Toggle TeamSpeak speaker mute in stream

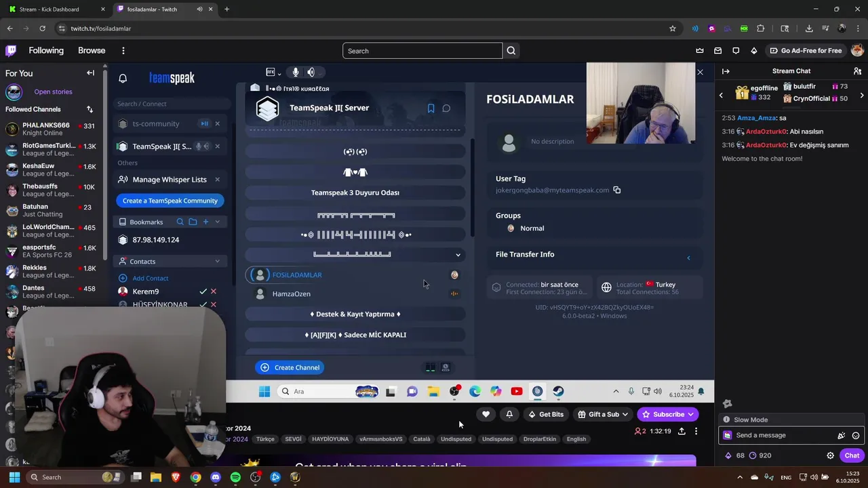(311, 73)
